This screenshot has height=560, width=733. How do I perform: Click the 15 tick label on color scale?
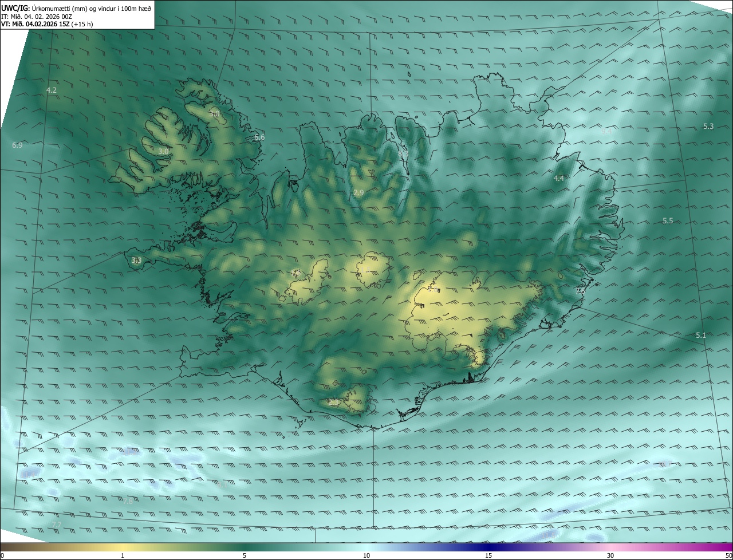click(x=488, y=555)
